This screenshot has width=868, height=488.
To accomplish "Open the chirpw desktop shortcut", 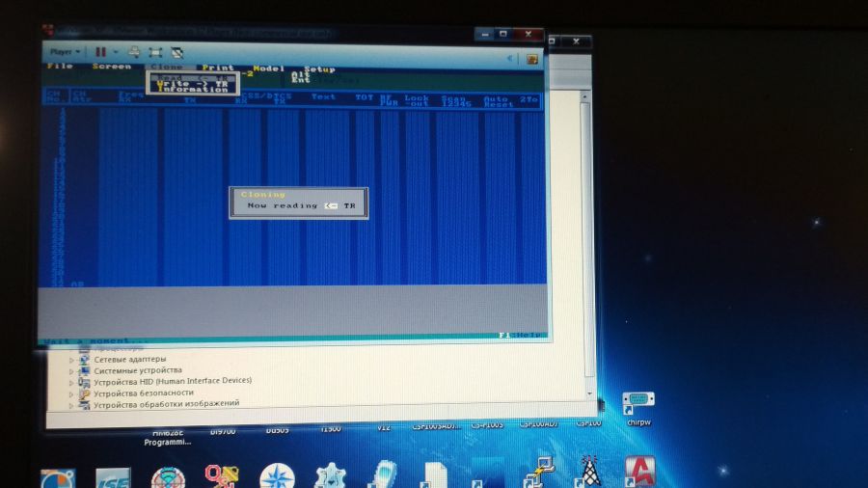I will point(638,405).
